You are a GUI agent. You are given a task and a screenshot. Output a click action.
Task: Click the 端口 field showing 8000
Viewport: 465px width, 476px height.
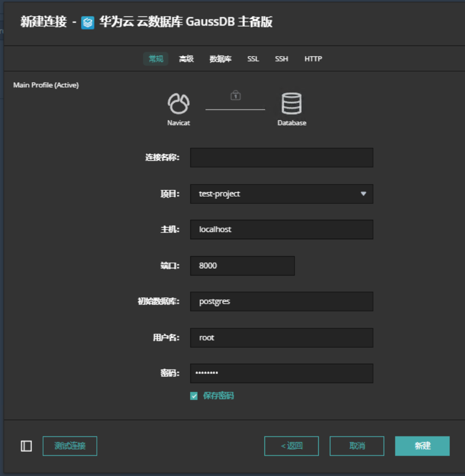coord(242,266)
